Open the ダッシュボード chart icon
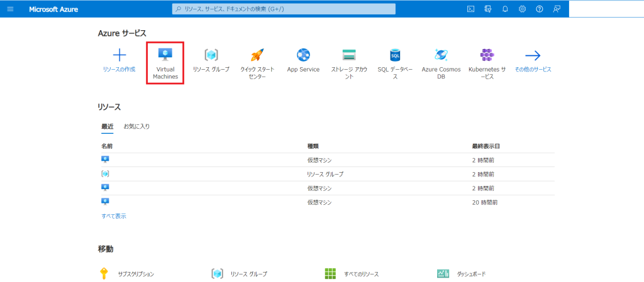 443,273
